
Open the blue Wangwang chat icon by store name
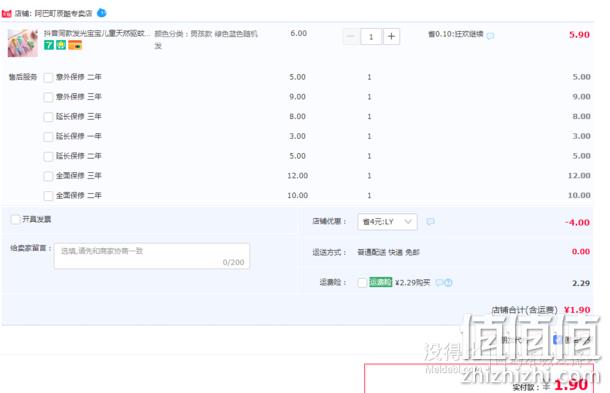coord(102,13)
